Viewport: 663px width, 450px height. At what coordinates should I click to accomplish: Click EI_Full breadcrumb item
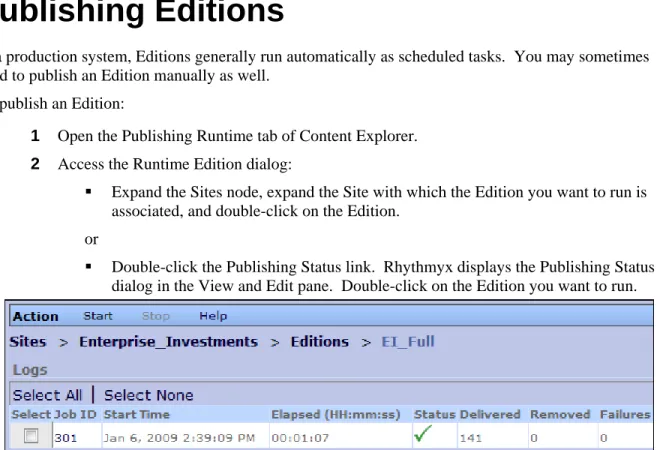coord(408,342)
